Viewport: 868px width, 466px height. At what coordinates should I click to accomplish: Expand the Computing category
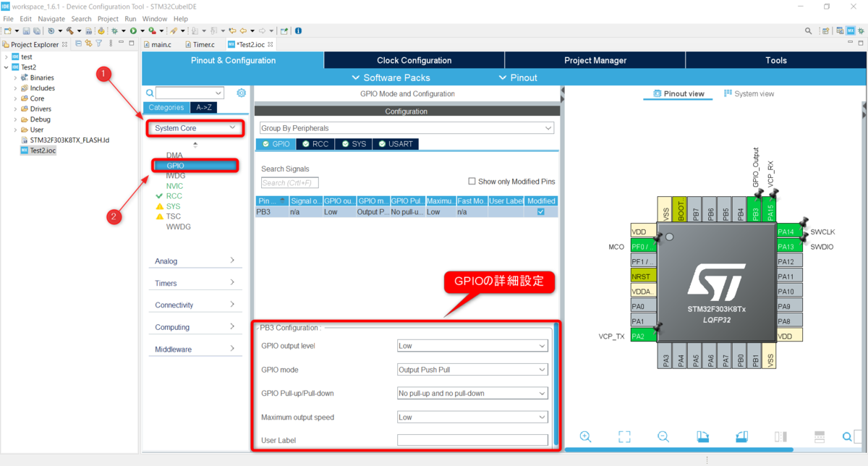coord(195,327)
